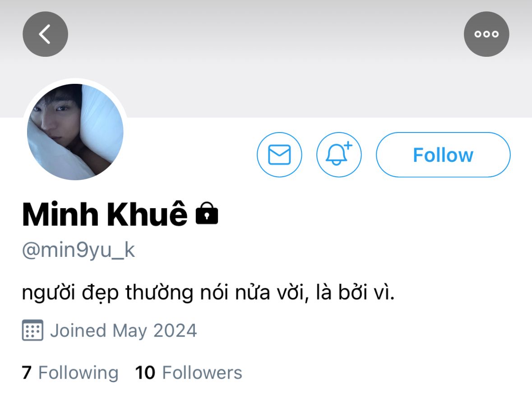
Task: Click the word Following
Action: click(78, 373)
